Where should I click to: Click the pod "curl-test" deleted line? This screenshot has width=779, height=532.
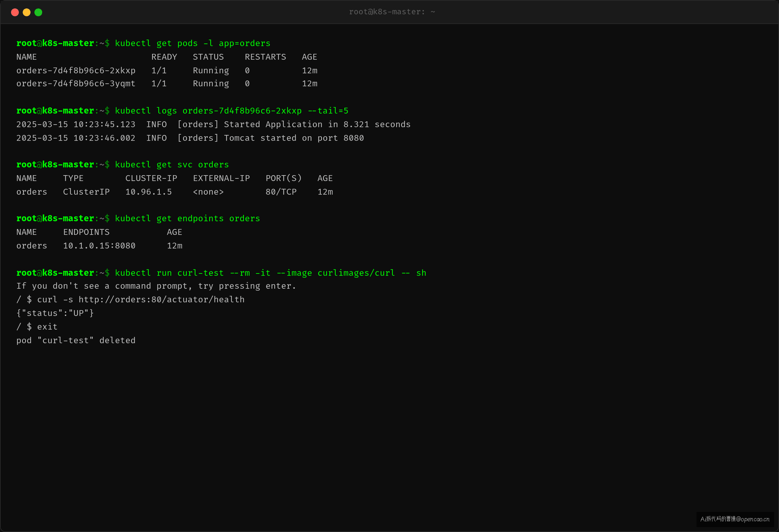(76, 340)
